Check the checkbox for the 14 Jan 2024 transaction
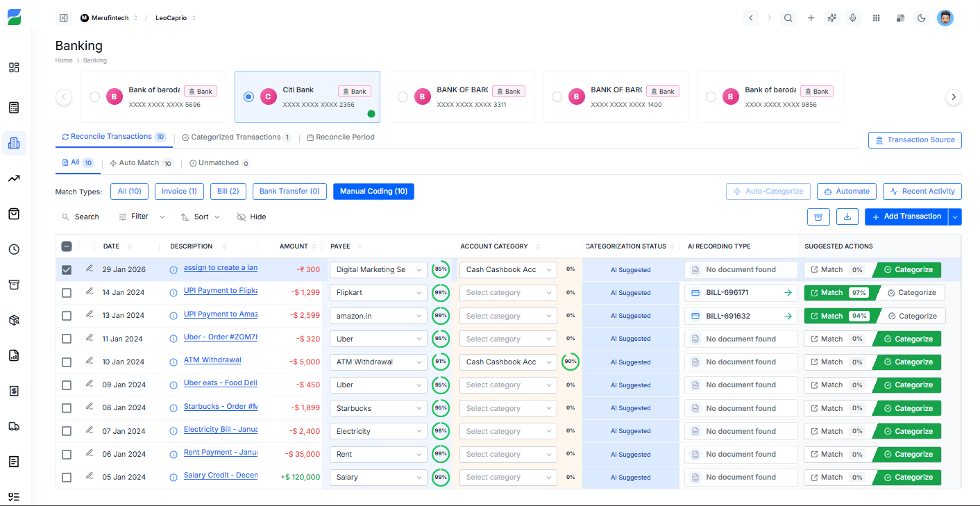 [67, 292]
